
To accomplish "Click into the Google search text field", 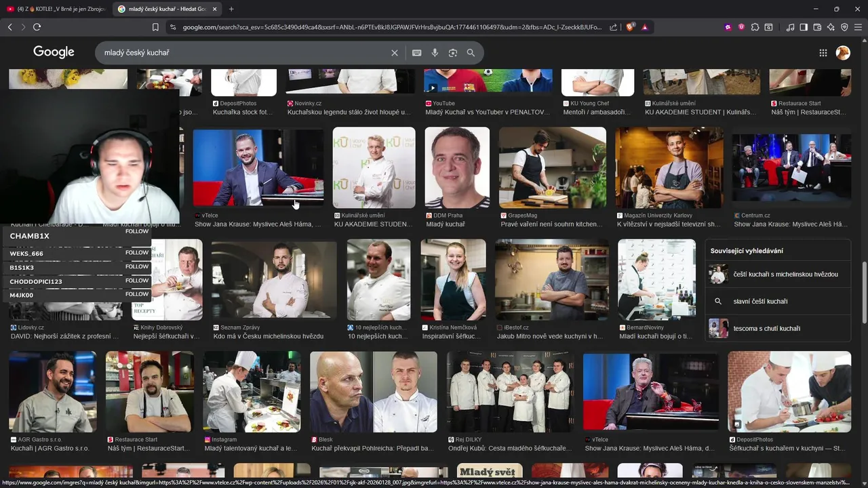I will [244, 53].
